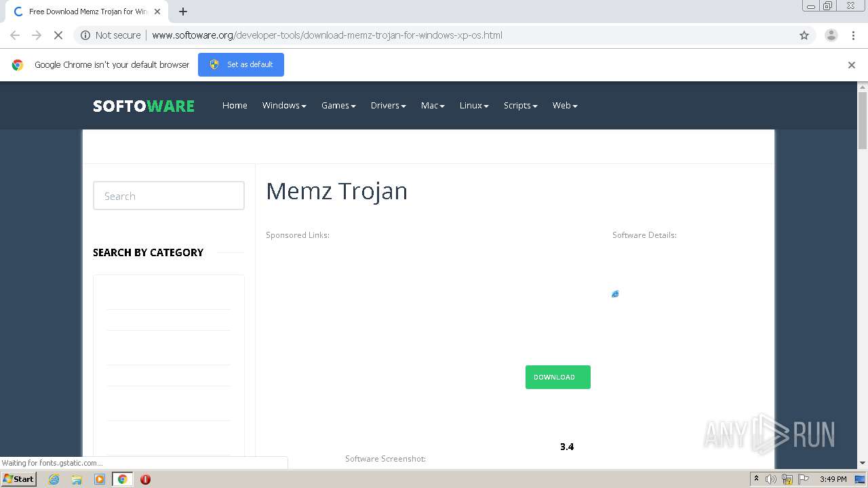Click Set as default button
The width and height of the screenshot is (868, 488).
pyautogui.click(x=241, y=64)
